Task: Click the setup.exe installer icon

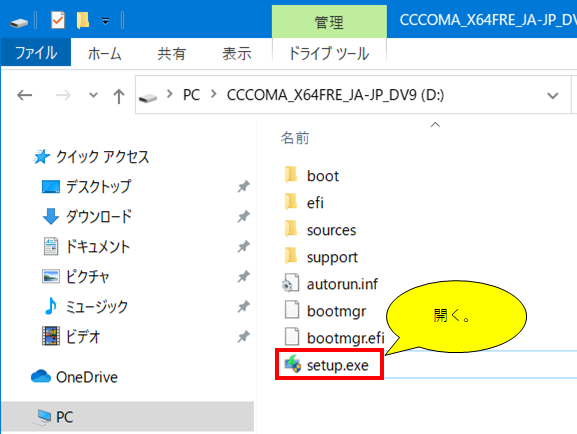Action: click(x=293, y=364)
